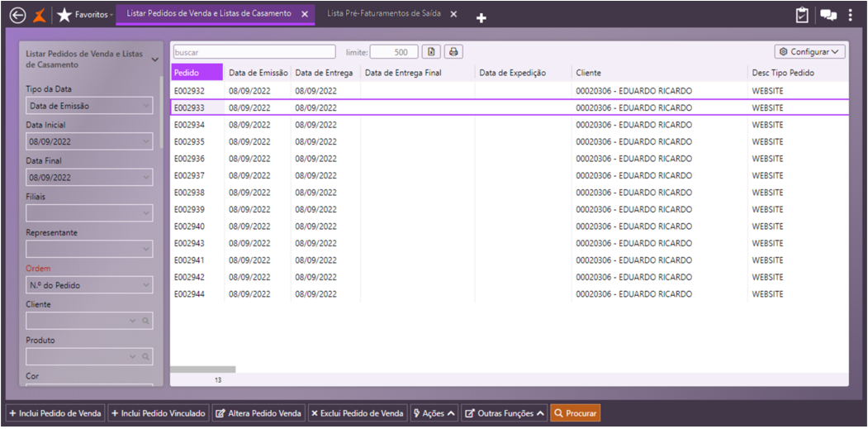Open the Tipo da Data dropdown
The image size is (868, 429).
click(89, 105)
